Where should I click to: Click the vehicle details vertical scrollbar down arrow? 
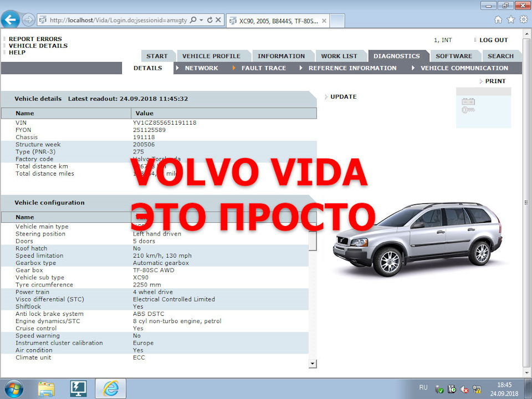pyautogui.click(x=312, y=363)
